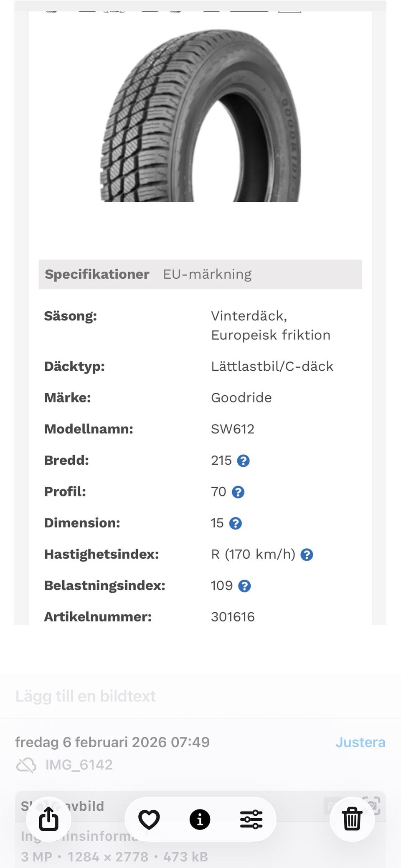Tap the Goodride tire product image
This screenshot has height=868, width=401.
pyautogui.click(x=200, y=116)
